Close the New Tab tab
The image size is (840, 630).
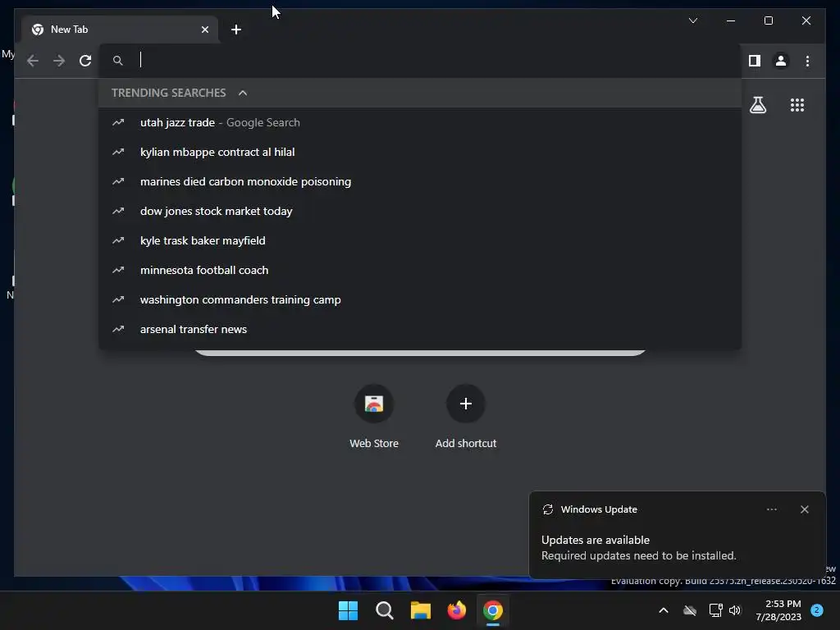pos(204,30)
